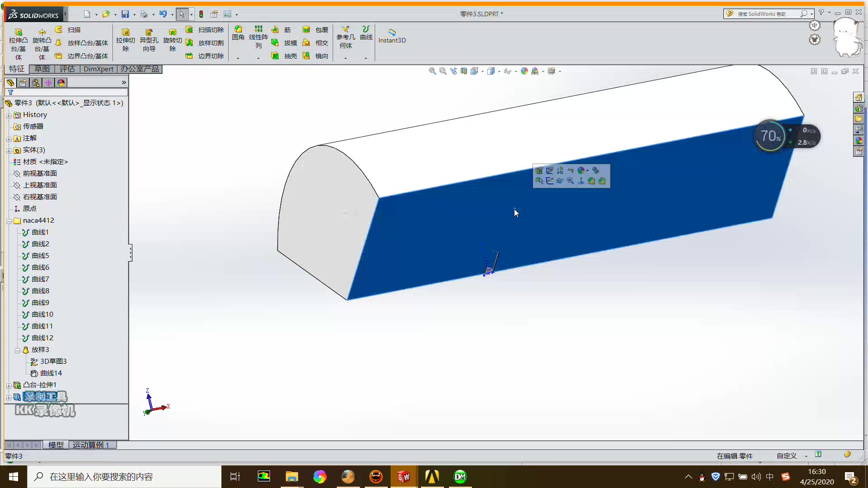The image size is (868, 488).
Task: Click the 抽壳 (Shell) tool
Action: [285, 56]
